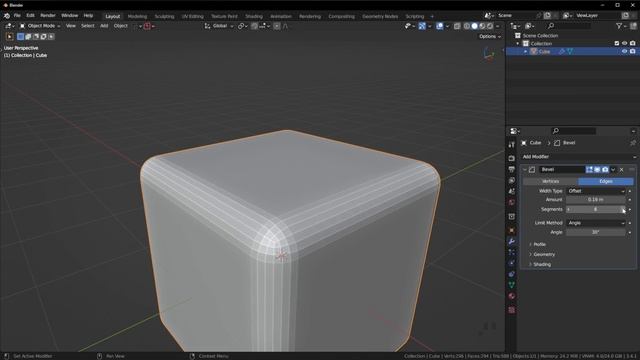The image size is (640, 360).
Task: Switch to the Modeling workspace tab
Action: click(137, 16)
